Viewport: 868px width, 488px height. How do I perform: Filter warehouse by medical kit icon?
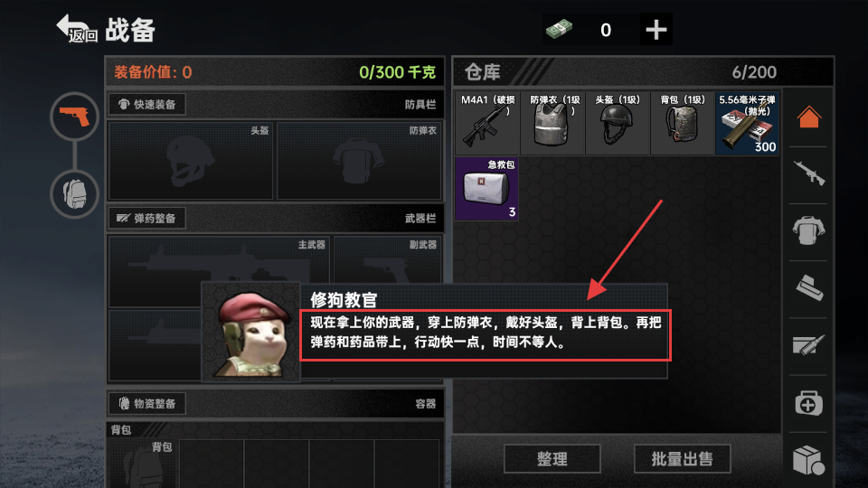[808, 403]
